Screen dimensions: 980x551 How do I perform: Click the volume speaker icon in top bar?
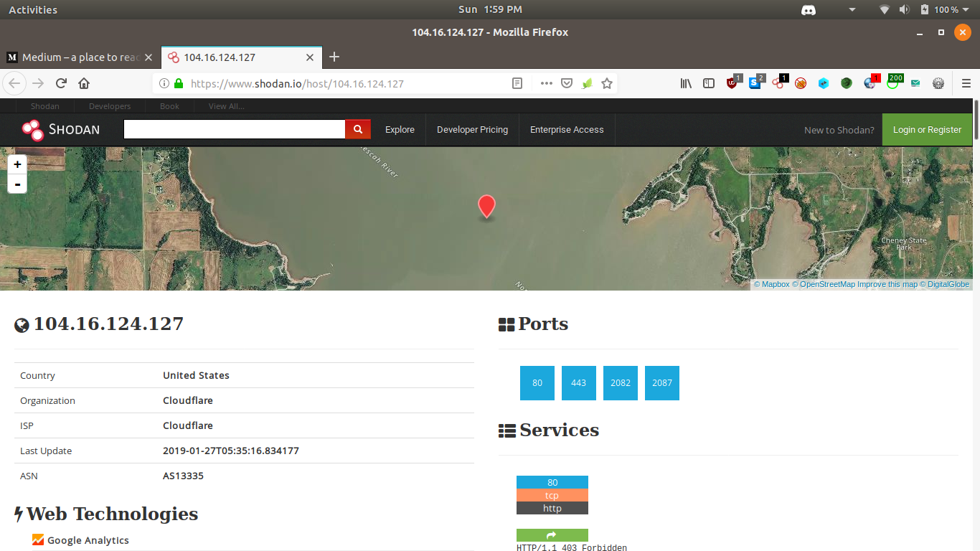tap(904, 10)
